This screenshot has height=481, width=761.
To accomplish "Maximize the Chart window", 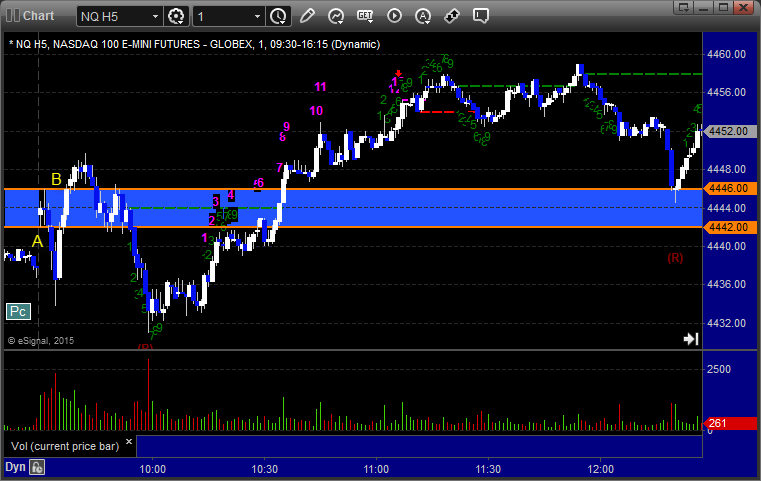I will (723, 7).
